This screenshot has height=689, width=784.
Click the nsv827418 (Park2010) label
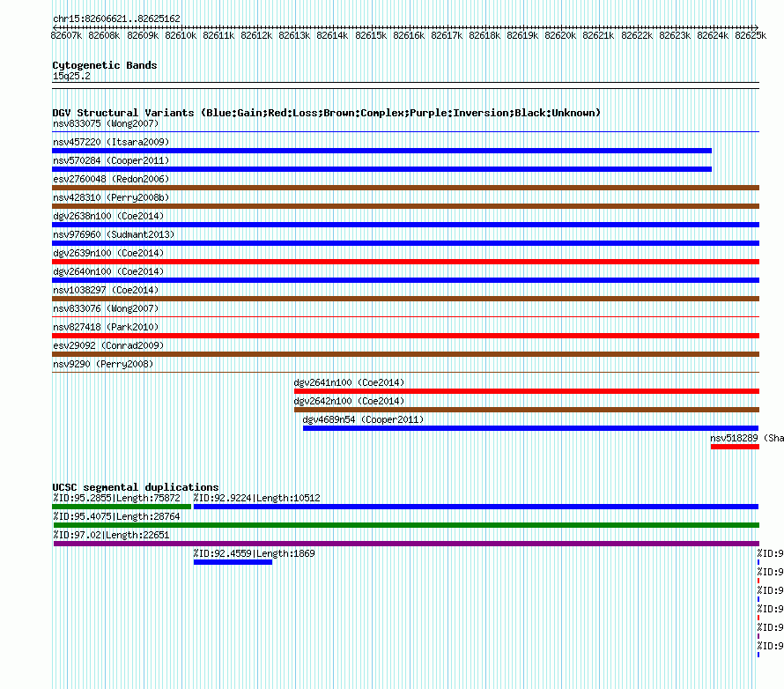coord(106,327)
